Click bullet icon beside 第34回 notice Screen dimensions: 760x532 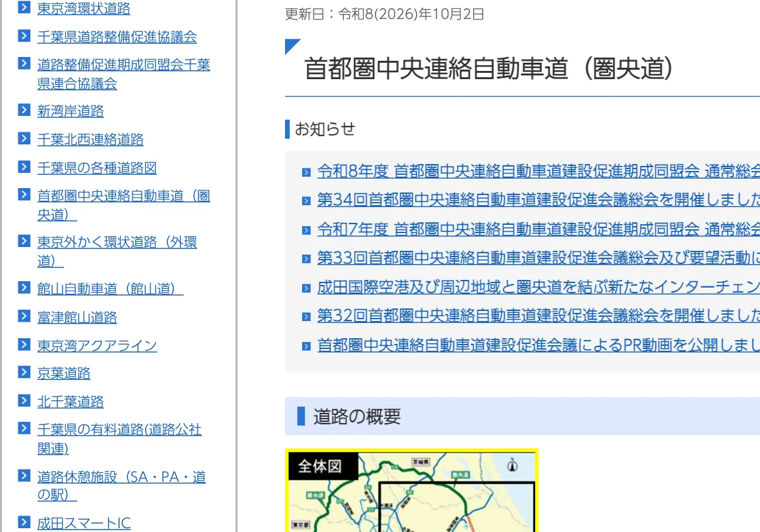(307, 201)
